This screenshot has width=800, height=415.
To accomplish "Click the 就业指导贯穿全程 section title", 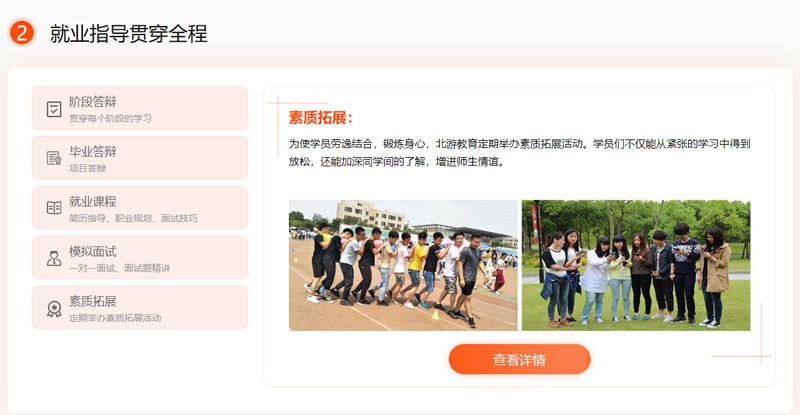I will tap(129, 34).
